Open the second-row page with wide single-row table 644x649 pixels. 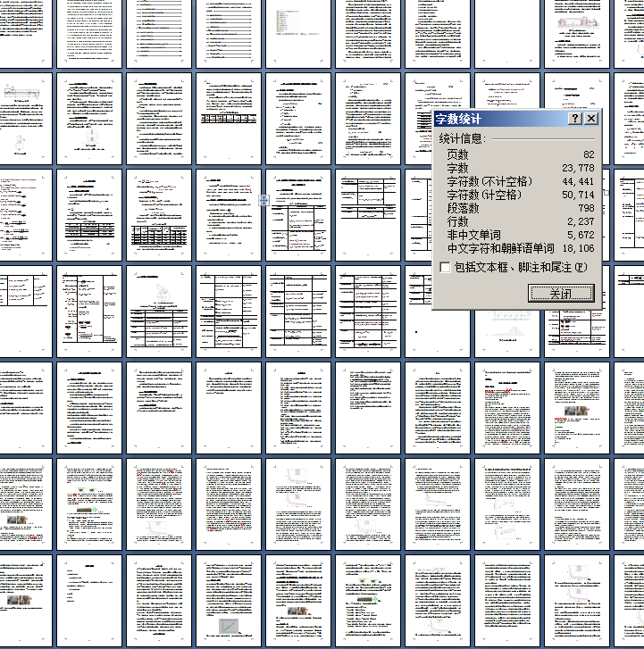tap(229, 119)
